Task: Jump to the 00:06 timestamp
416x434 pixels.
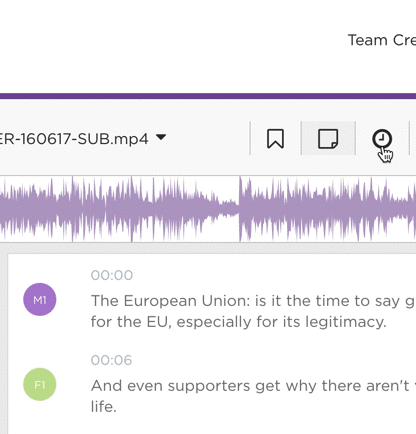Action: [111, 360]
